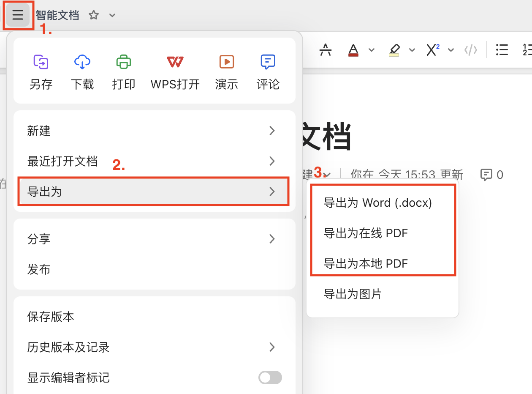Choose 导出为在线 PDF
This screenshot has width=532, height=394.
tap(382, 233)
